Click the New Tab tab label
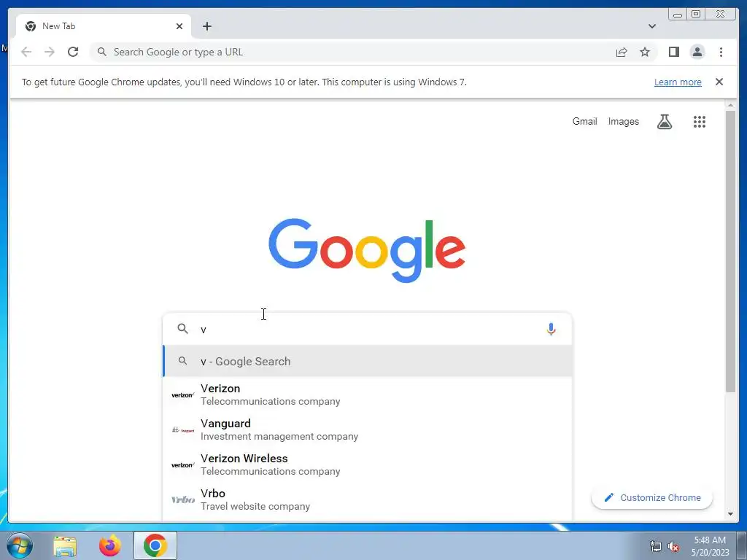The height and width of the screenshot is (560, 747). click(x=58, y=26)
